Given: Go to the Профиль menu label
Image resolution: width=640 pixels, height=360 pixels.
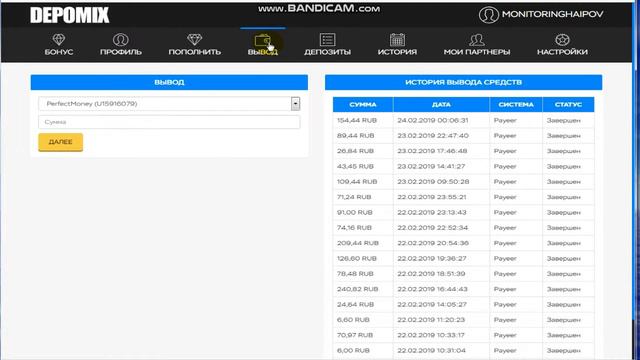Looking at the screenshot, I should 121,52.
